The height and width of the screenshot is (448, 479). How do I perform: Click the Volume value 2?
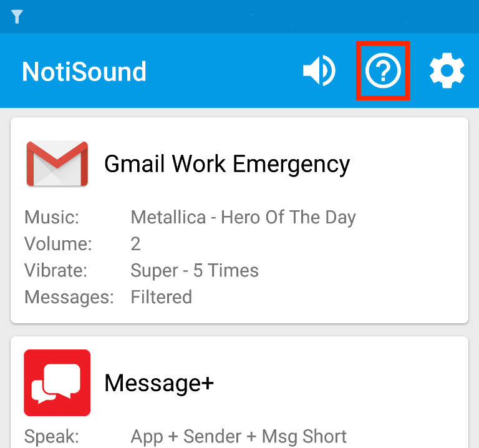click(135, 244)
